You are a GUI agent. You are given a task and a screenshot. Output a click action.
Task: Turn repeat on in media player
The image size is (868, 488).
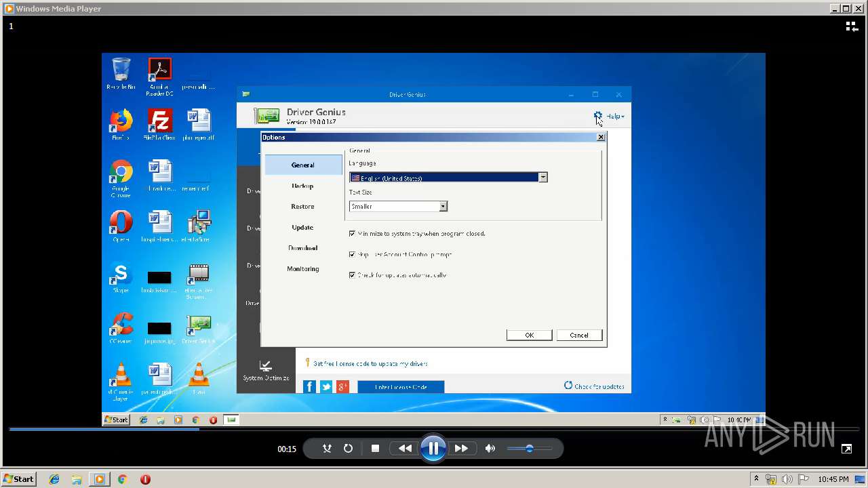[348, 449]
